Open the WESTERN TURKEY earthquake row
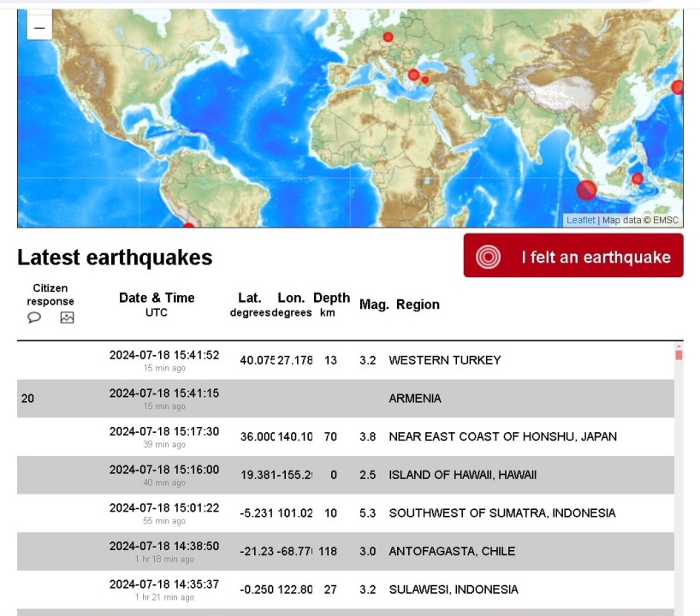Screen dimensions: 700x616 [x=444, y=360]
